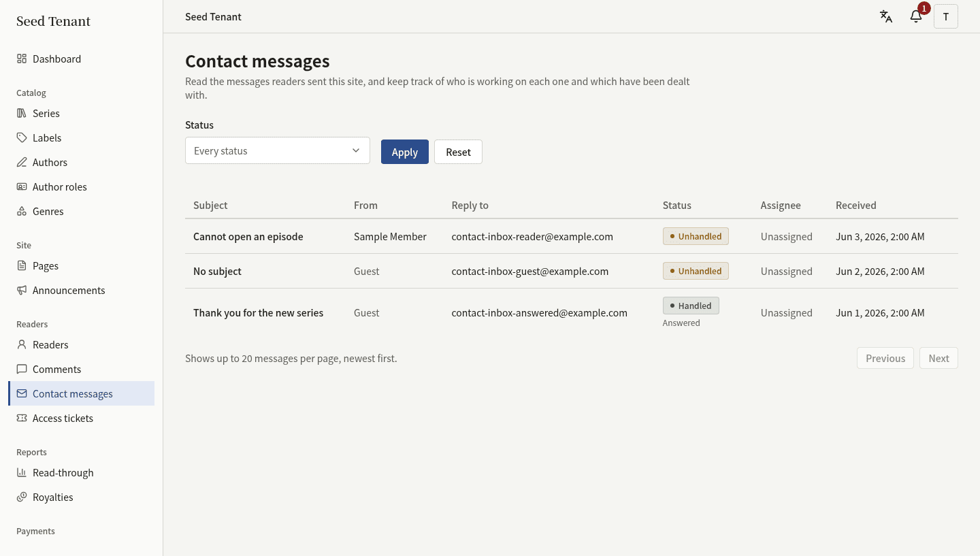This screenshot has height=556, width=980.
Task: Open the Series catalog page
Action: point(82,113)
